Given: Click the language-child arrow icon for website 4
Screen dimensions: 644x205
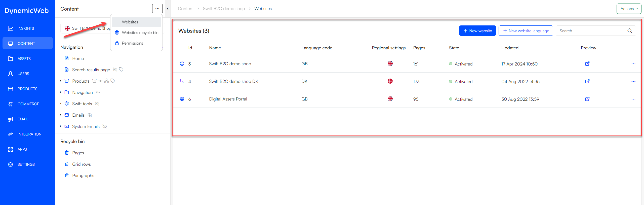Looking at the screenshot, I should (x=182, y=81).
